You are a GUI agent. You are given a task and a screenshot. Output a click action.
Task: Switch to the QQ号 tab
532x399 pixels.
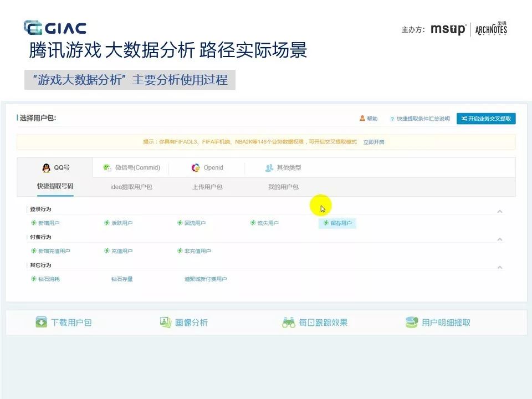coord(55,167)
